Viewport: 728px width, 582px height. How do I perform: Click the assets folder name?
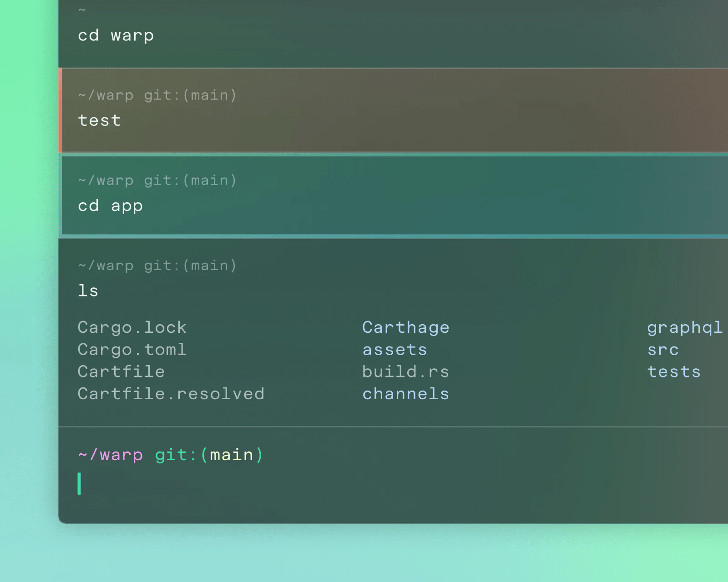pos(394,349)
